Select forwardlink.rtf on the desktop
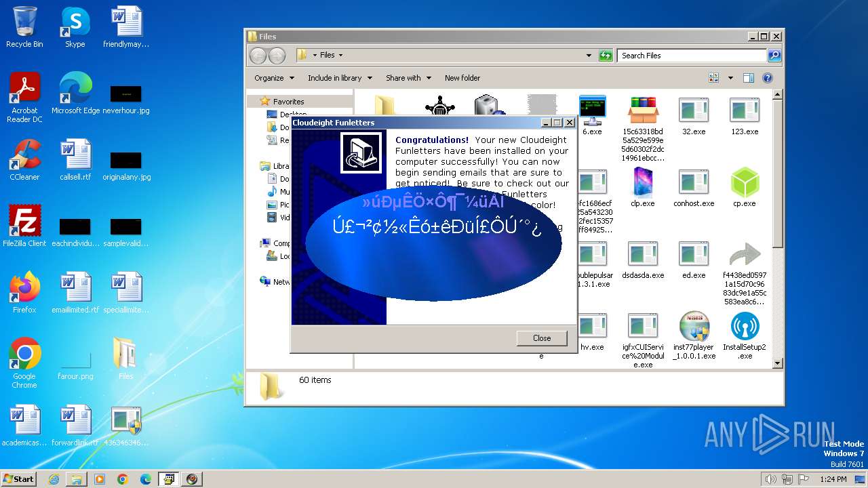The image size is (868, 488). pyautogui.click(x=75, y=426)
